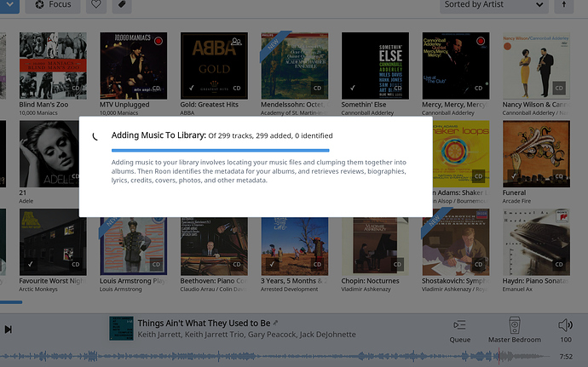Open Blind Man's Zoo album cover
Image resolution: width=588 pixels, height=367 pixels.
[53, 66]
